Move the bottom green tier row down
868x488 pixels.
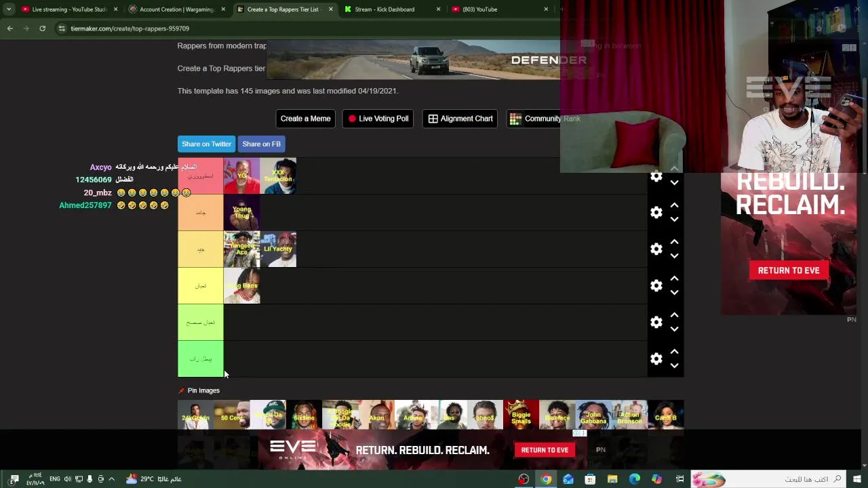tap(674, 366)
